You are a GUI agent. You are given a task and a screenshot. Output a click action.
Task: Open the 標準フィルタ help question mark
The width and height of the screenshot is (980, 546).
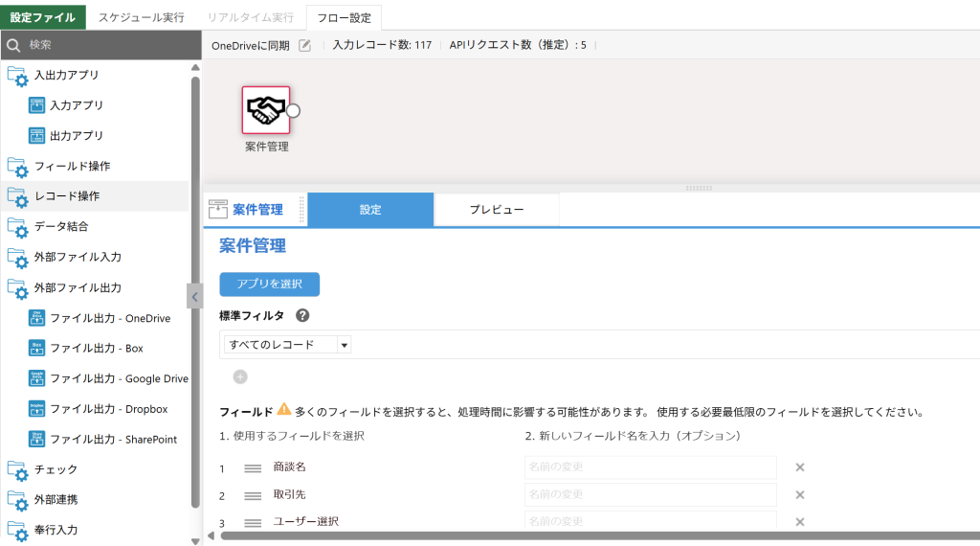pyautogui.click(x=302, y=316)
